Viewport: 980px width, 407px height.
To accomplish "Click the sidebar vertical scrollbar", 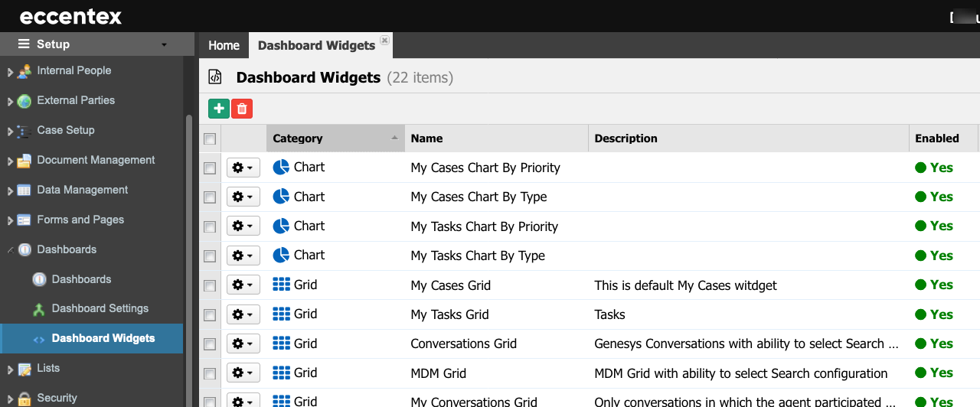I will pos(189,260).
